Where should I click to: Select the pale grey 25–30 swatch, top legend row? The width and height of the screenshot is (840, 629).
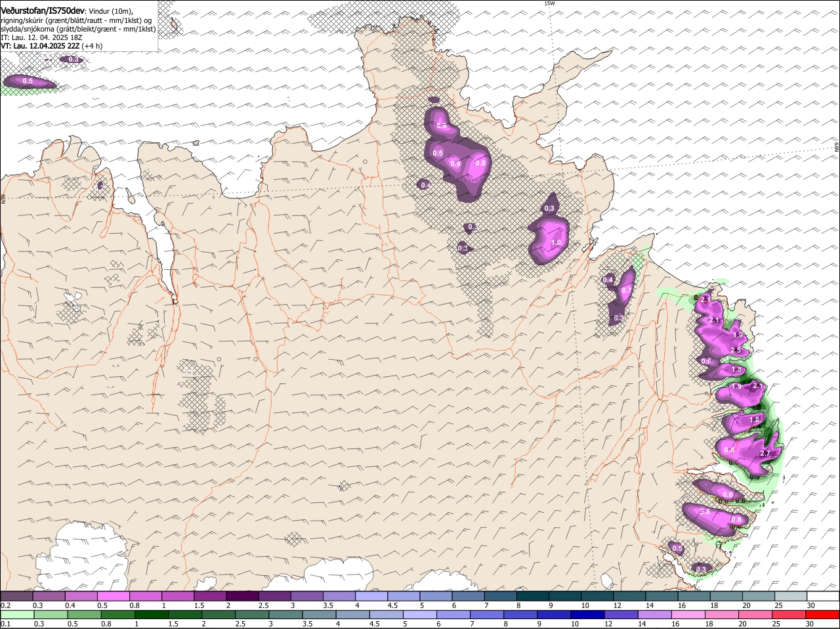coord(790,596)
